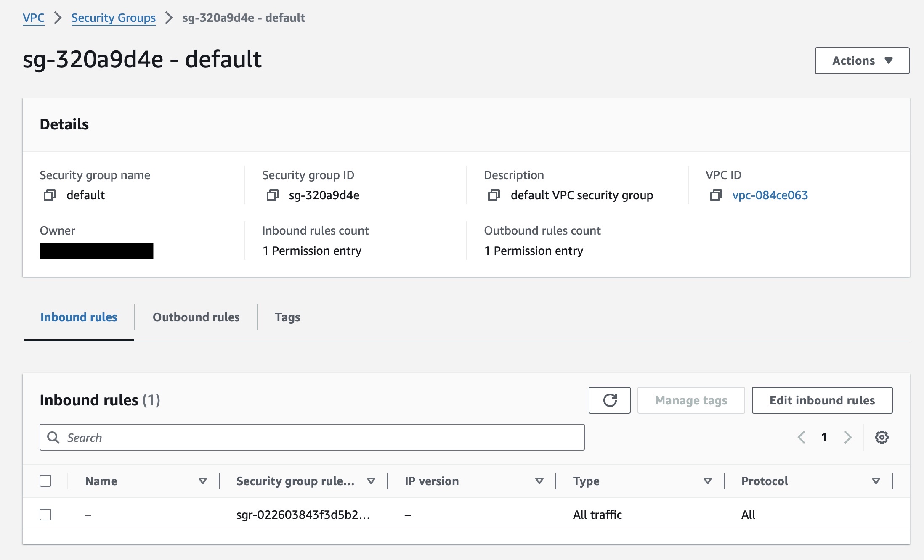Open the Actions dropdown menu
924x560 pixels.
click(x=862, y=61)
